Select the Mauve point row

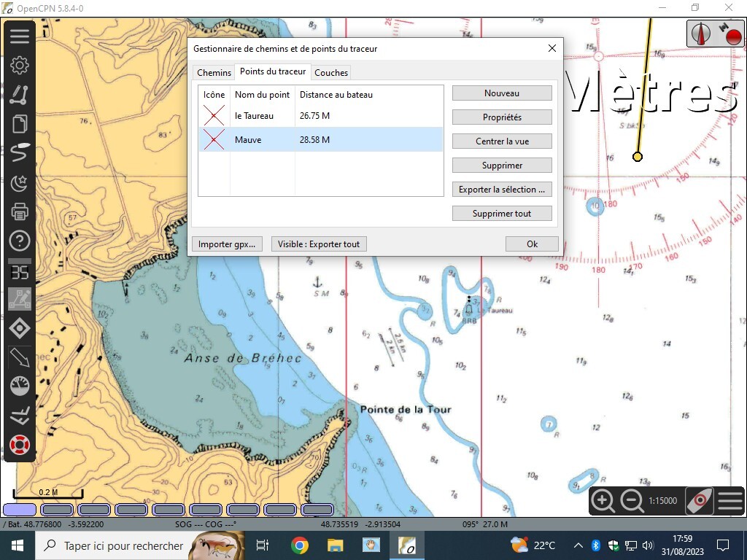click(321, 139)
